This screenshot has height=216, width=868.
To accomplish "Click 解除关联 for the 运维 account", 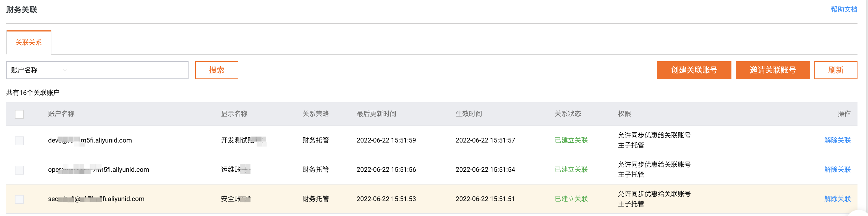I will click(837, 170).
